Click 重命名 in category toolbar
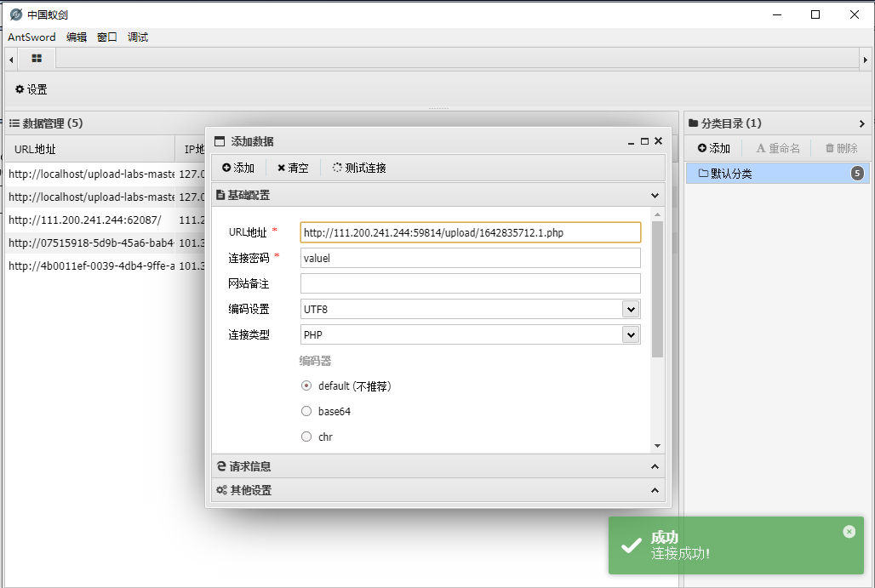This screenshot has height=588, width=875. [778, 148]
